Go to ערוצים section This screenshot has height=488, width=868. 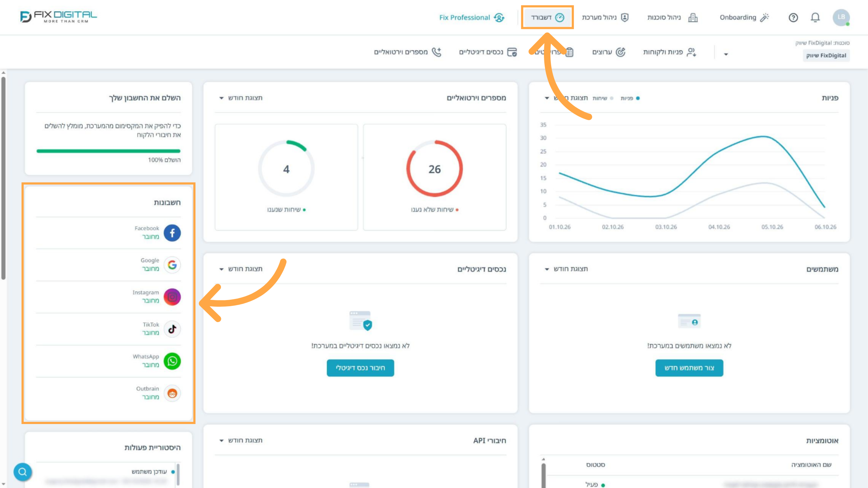coord(609,52)
